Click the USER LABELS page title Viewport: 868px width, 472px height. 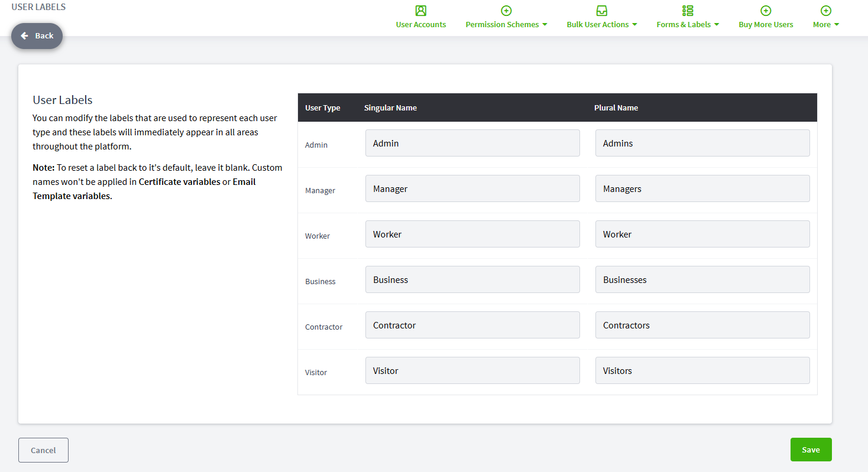pyautogui.click(x=38, y=7)
